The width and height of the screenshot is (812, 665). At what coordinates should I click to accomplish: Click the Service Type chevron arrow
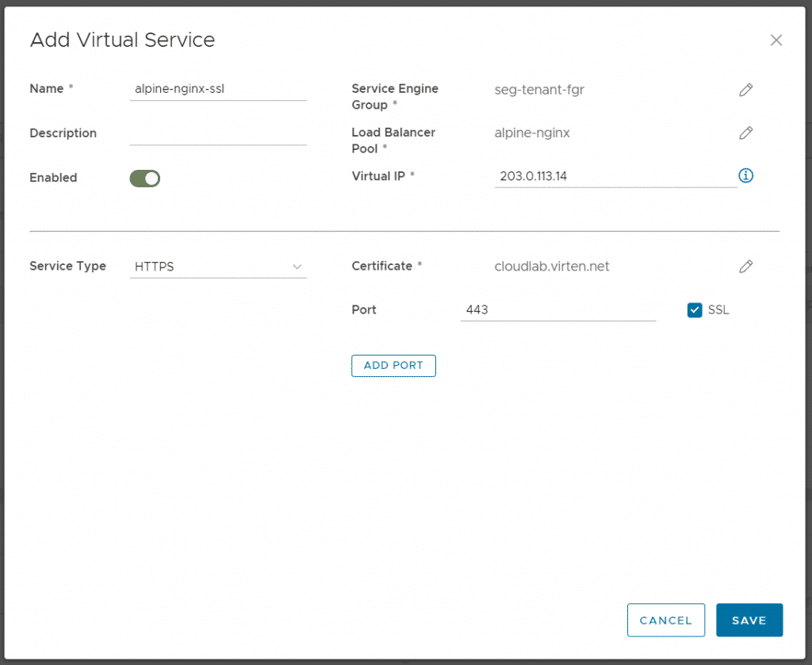pyautogui.click(x=297, y=267)
